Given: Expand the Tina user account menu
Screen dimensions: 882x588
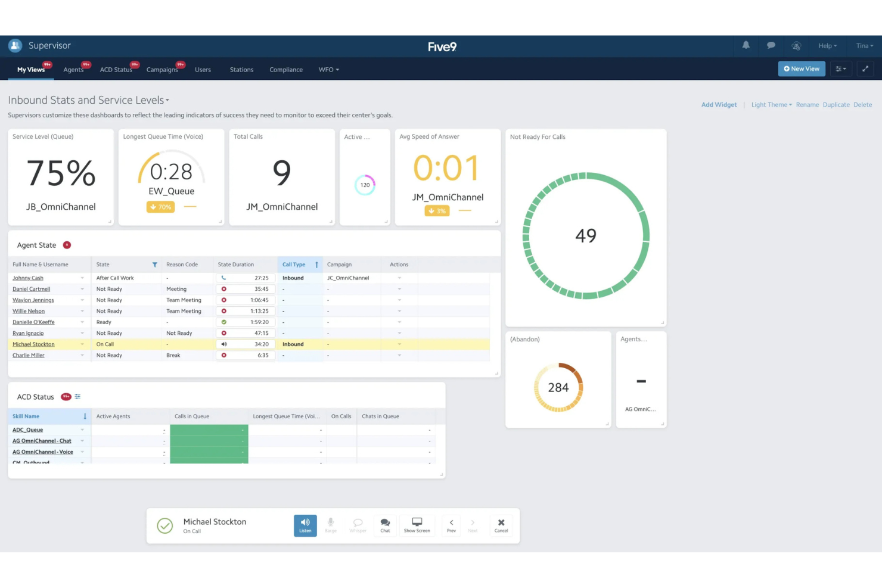Looking at the screenshot, I should [864, 46].
